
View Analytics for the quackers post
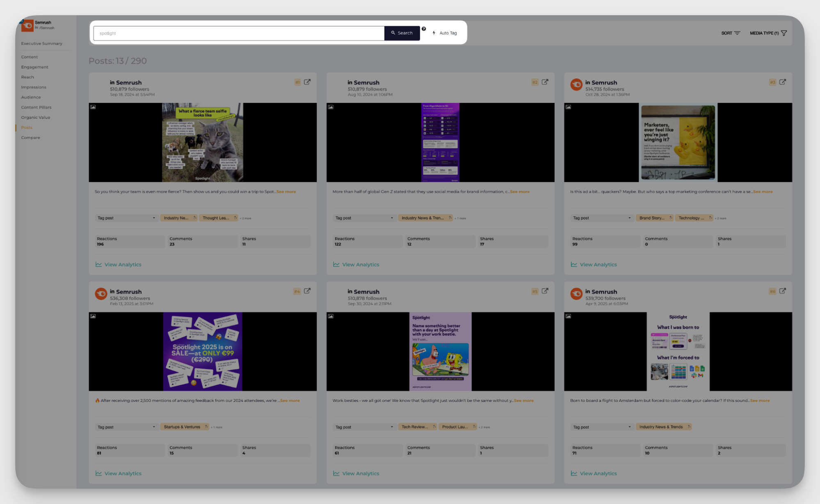[x=594, y=265]
